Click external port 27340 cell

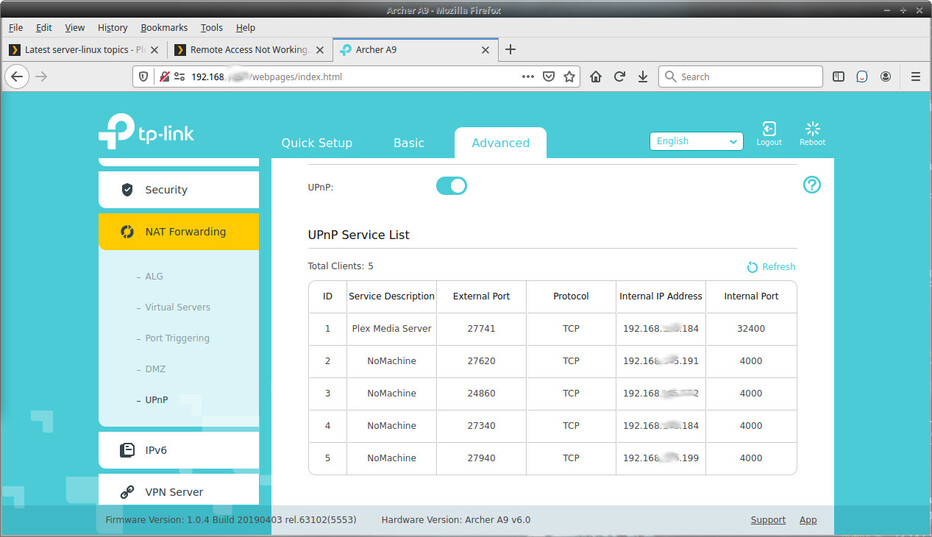pyautogui.click(x=481, y=426)
